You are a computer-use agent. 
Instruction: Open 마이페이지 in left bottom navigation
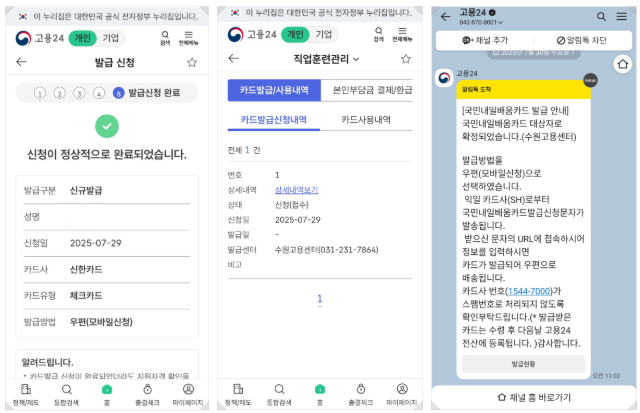coord(188,394)
